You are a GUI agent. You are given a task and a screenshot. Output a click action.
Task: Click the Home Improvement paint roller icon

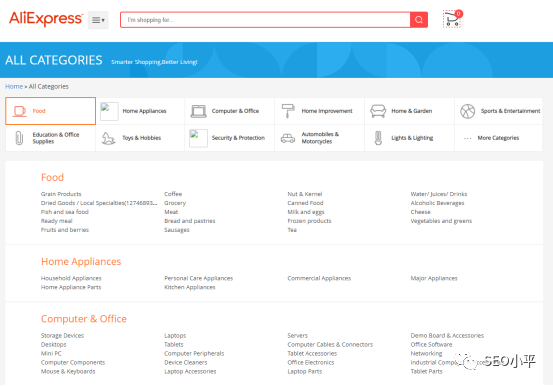[288, 111]
